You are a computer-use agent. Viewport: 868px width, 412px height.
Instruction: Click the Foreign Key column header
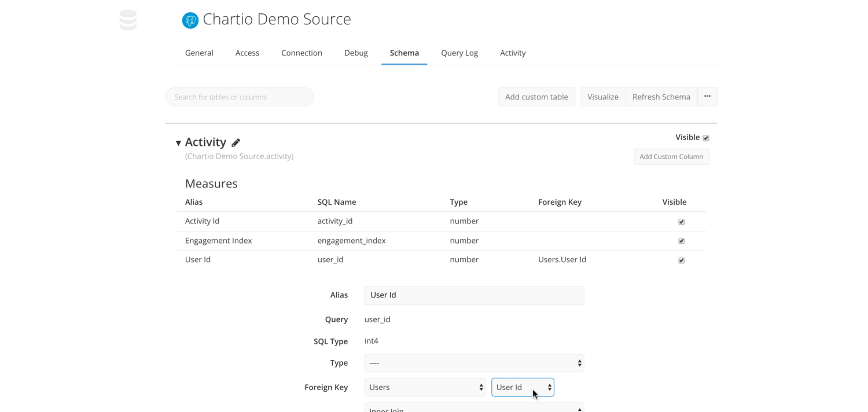tap(560, 202)
